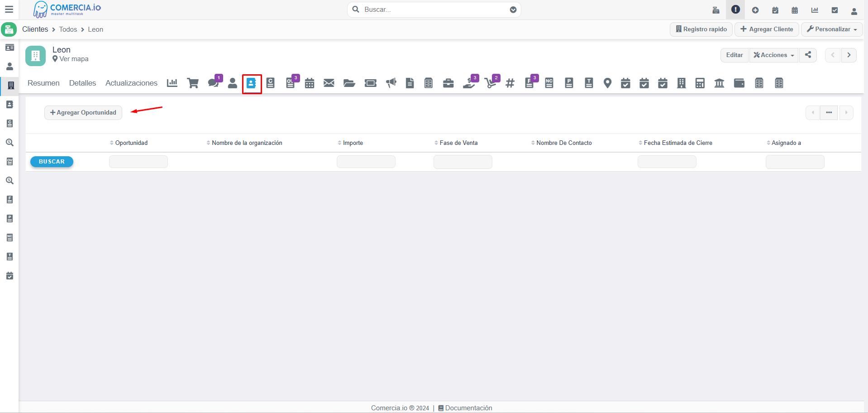Expand the Personalizar dropdown
This screenshot has width=868, height=413.
point(832,29)
